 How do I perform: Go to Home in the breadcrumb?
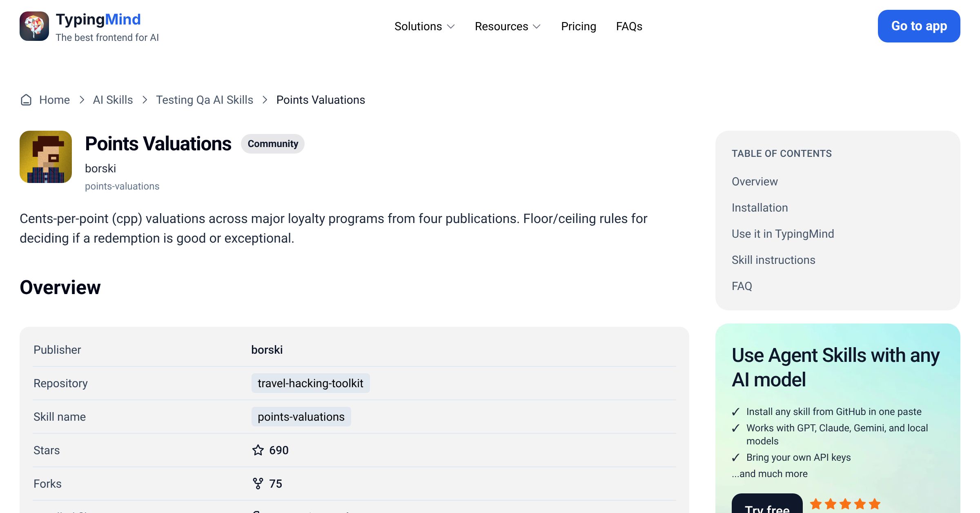pos(54,100)
